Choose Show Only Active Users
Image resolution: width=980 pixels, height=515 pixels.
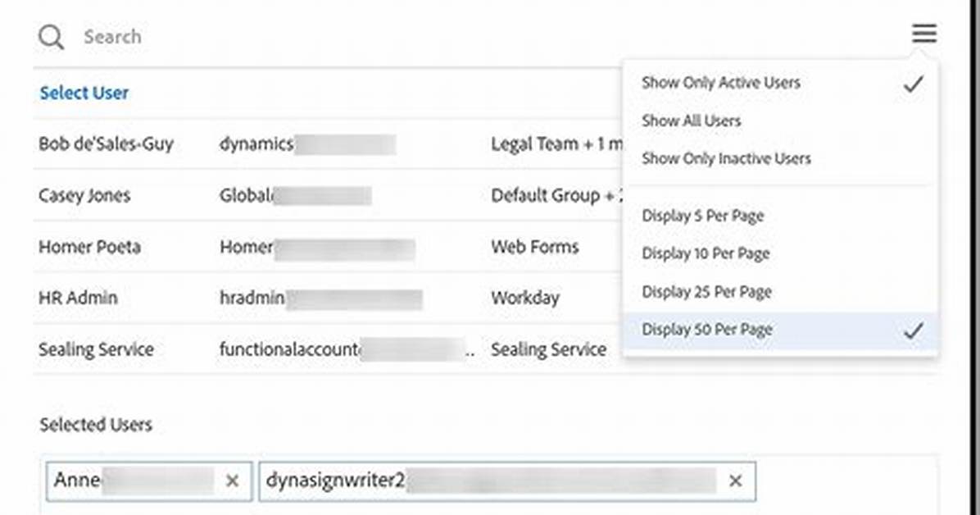click(x=781, y=83)
